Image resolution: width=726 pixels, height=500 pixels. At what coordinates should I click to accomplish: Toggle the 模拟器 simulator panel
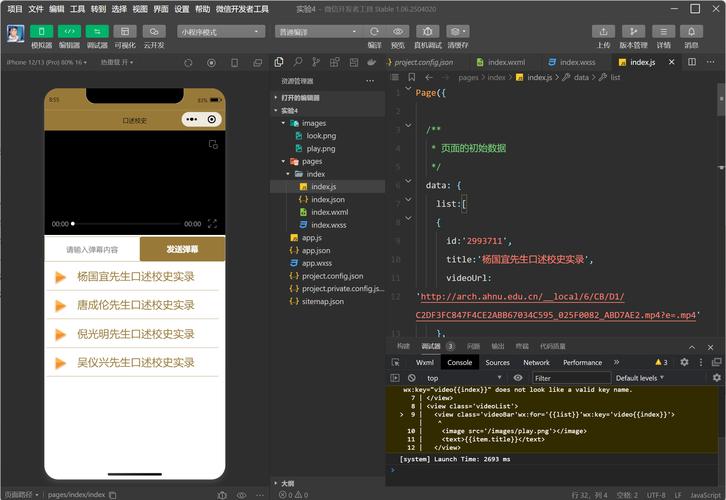tap(42, 31)
